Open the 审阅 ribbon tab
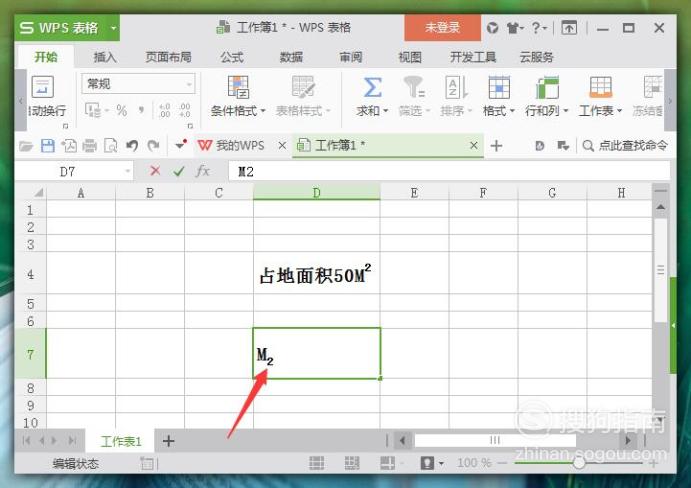 click(351, 57)
